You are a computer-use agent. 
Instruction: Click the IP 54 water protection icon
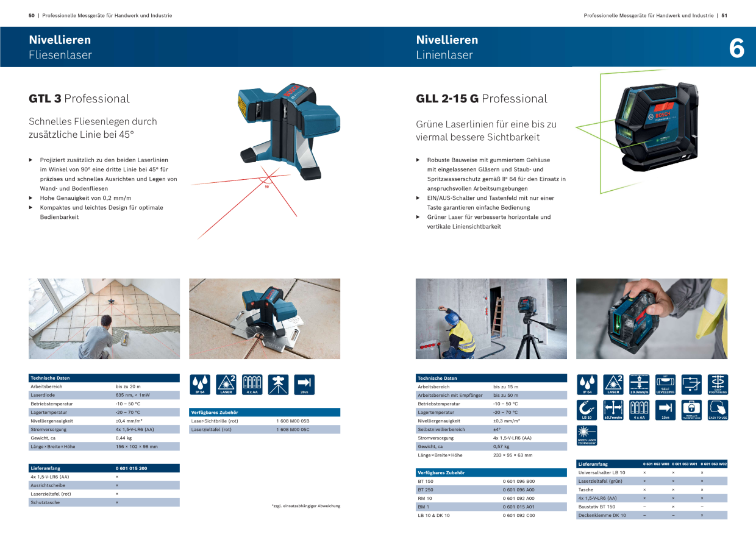(200, 385)
